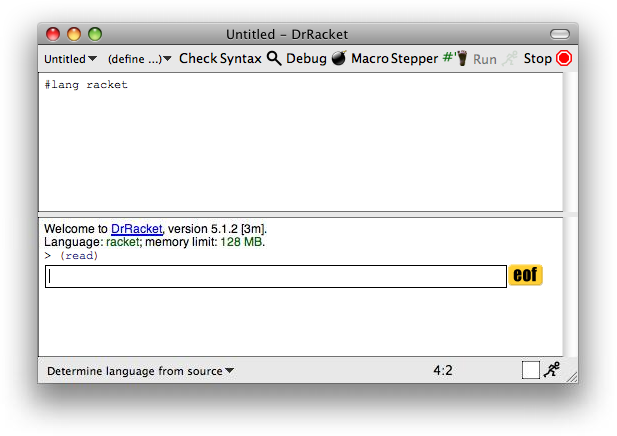The image size is (617, 436).
Task: Click the #lang racket line
Action: 86,85
